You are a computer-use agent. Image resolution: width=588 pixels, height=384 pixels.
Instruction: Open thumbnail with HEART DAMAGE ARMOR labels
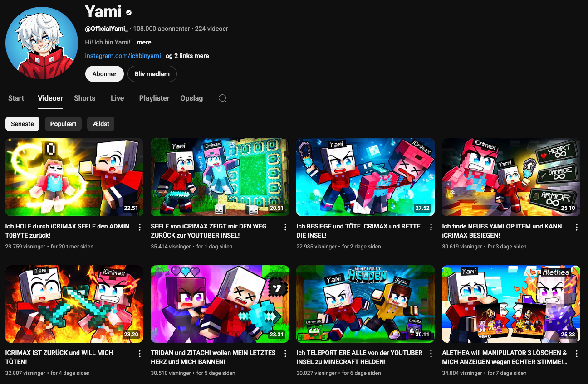[x=511, y=177]
